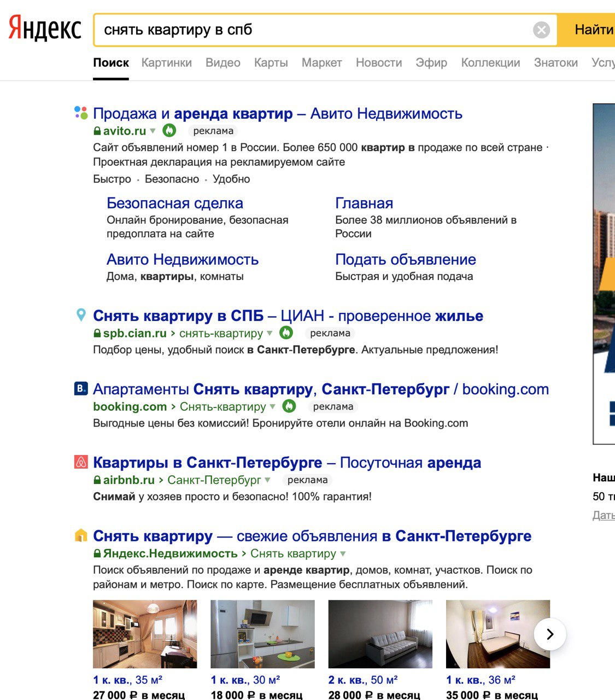
Task: Open the Главная sitelink
Action: 364,203
